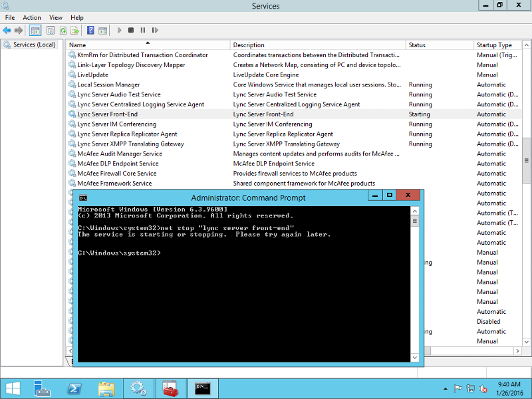Open Help using the question mark icon
This screenshot has width=532, height=399.
click(x=91, y=30)
